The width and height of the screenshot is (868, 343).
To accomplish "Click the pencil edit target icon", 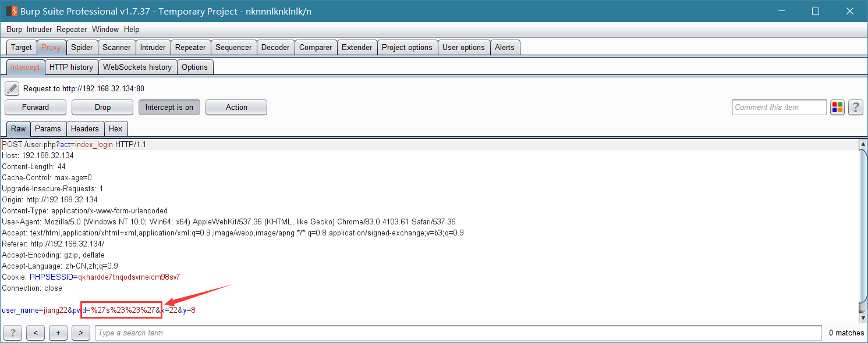I will (x=12, y=89).
